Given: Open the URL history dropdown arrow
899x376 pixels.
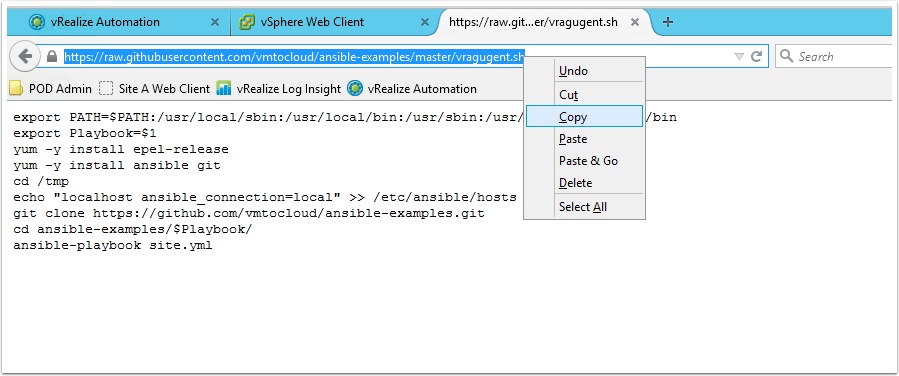Looking at the screenshot, I should [x=740, y=56].
